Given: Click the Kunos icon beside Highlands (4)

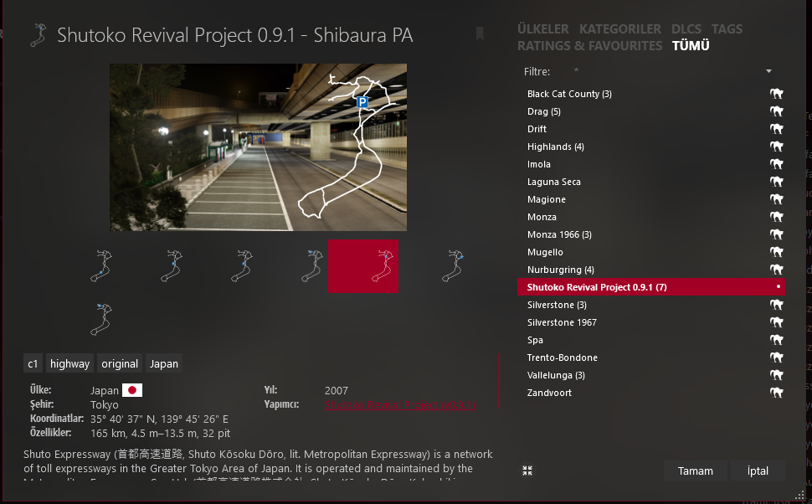Looking at the screenshot, I should coord(776,147).
